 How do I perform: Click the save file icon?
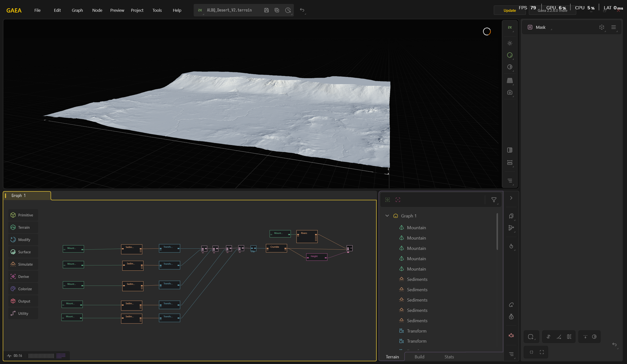[266, 10]
